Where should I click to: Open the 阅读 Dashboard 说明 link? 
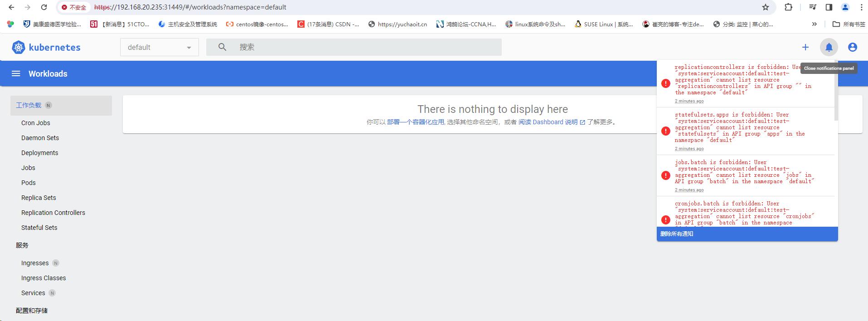click(552, 122)
